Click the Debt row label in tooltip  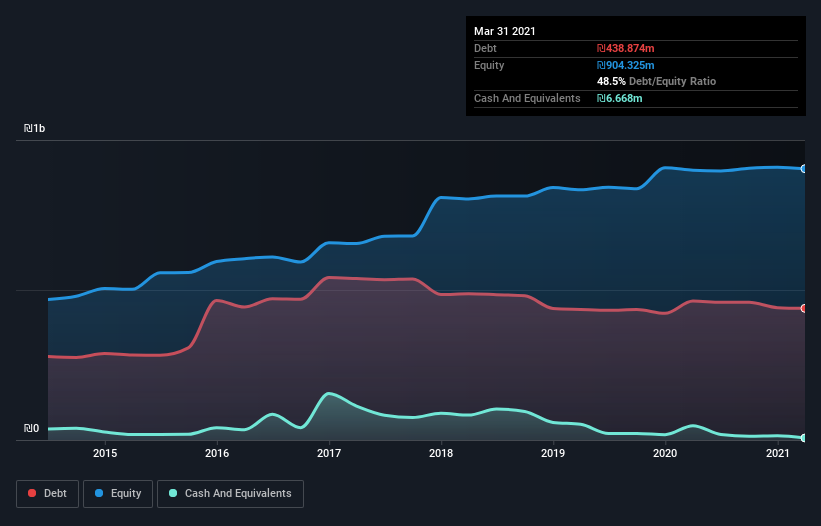click(485, 48)
